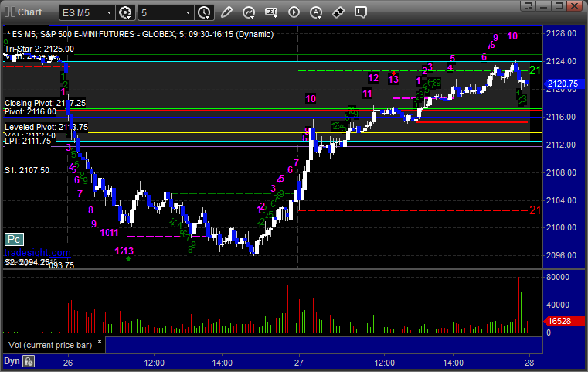588x372 pixels.
Task: Click the Leveled Pivot label
Action: click(46, 127)
